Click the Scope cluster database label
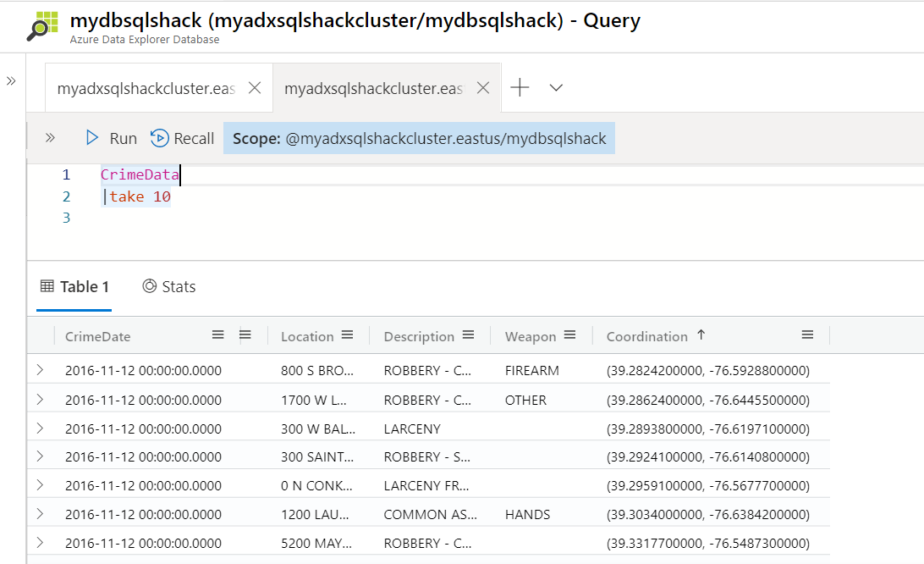 420,139
